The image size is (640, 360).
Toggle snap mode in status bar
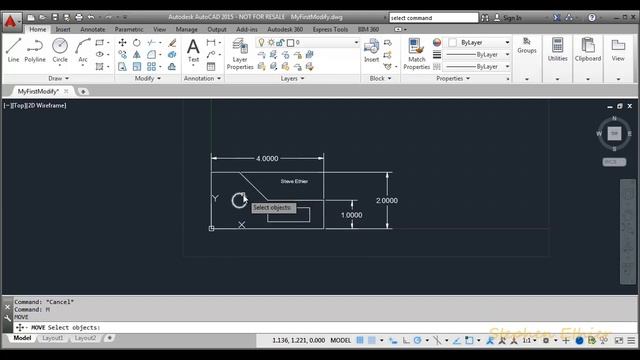click(371, 340)
